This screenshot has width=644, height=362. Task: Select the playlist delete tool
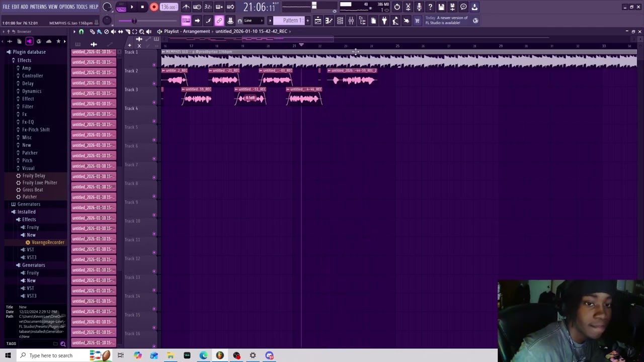[106, 32]
